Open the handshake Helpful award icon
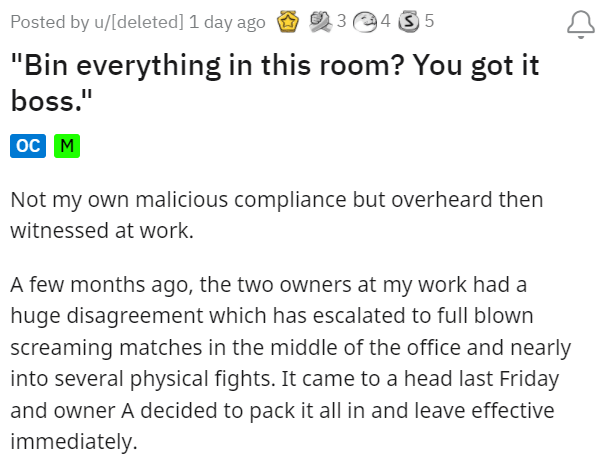 pos(320,22)
